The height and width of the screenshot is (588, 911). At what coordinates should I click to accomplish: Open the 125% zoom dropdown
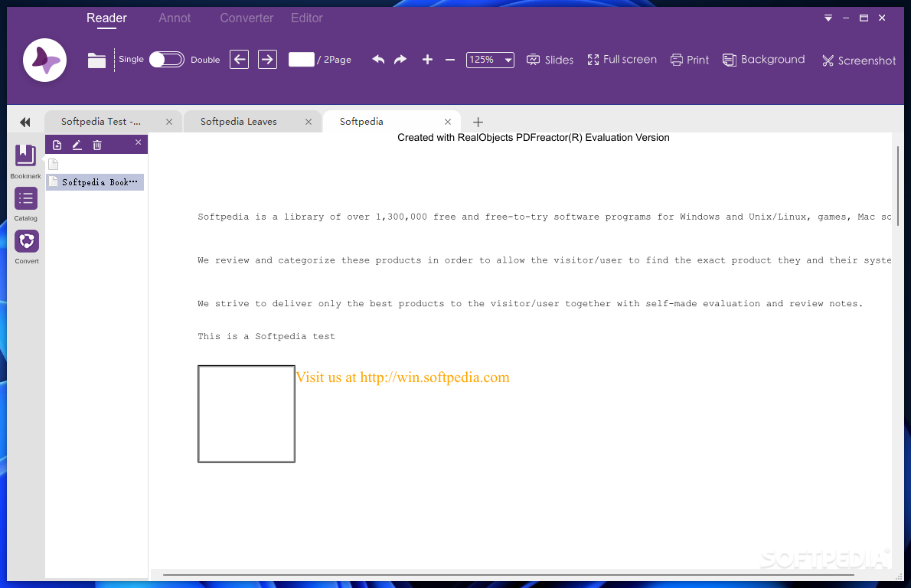pos(490,59)
